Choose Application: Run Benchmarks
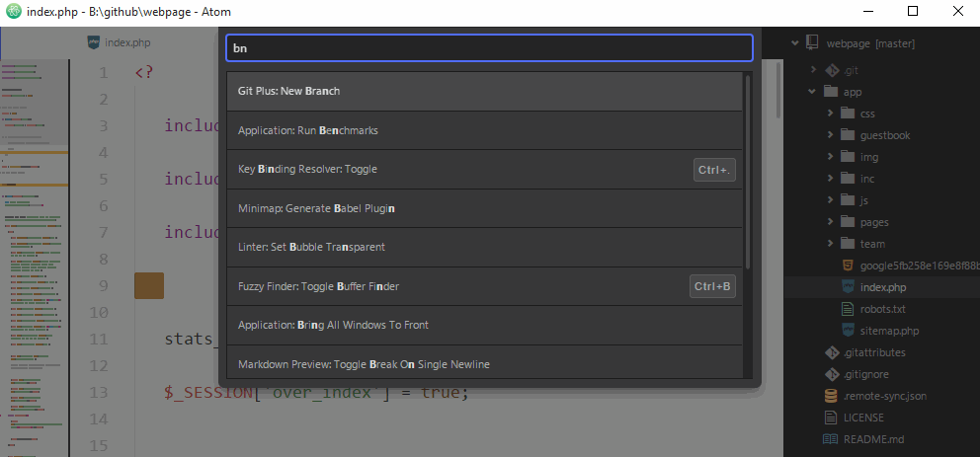980x457 pixels. pyautogui.click(x=484, y=130)
